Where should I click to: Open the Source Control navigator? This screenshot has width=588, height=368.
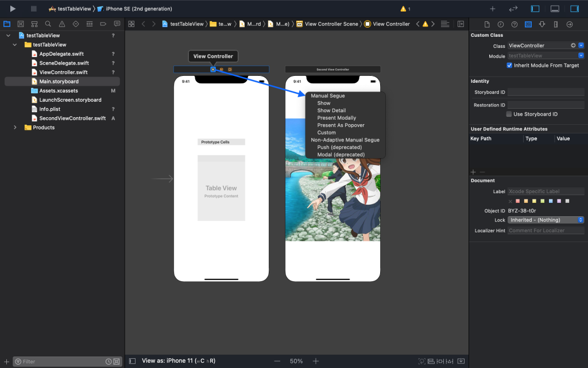click(21, 24)
